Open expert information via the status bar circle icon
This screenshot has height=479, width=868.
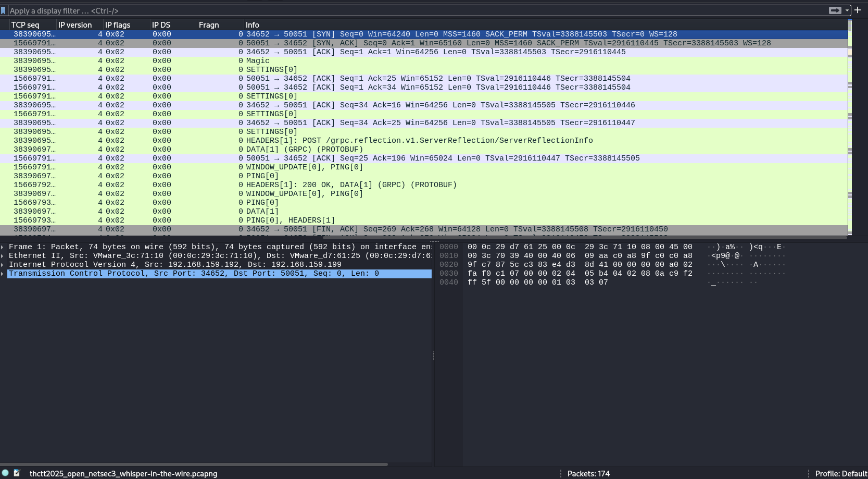5,473
